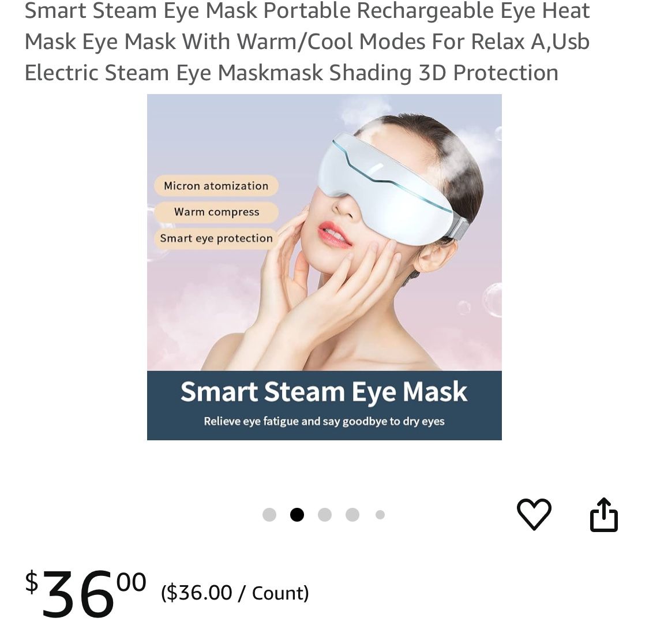The height and width of the screenshot is (644, 649).
Task: Tap the 'Smart eye protection' label in the image
Action: point(216,238)
